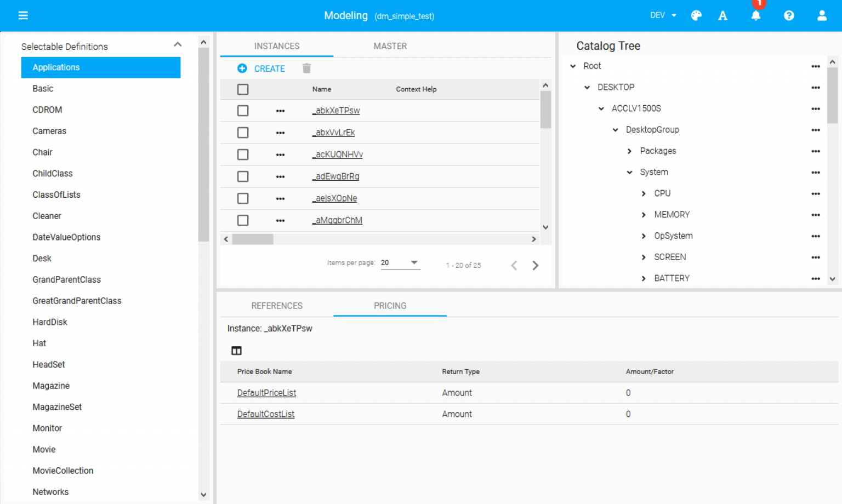Check the box next to _acKUQNHVv

tap(243, 154)
